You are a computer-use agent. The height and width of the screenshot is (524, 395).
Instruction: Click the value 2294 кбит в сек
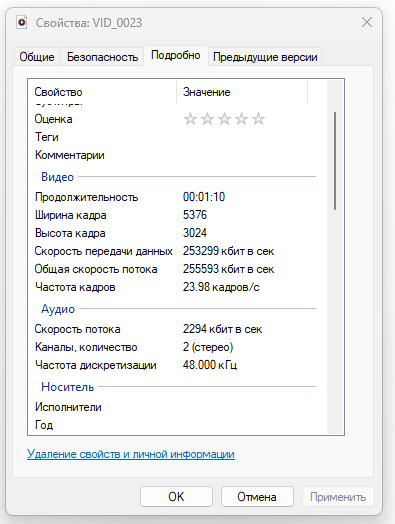coord(222,329)
